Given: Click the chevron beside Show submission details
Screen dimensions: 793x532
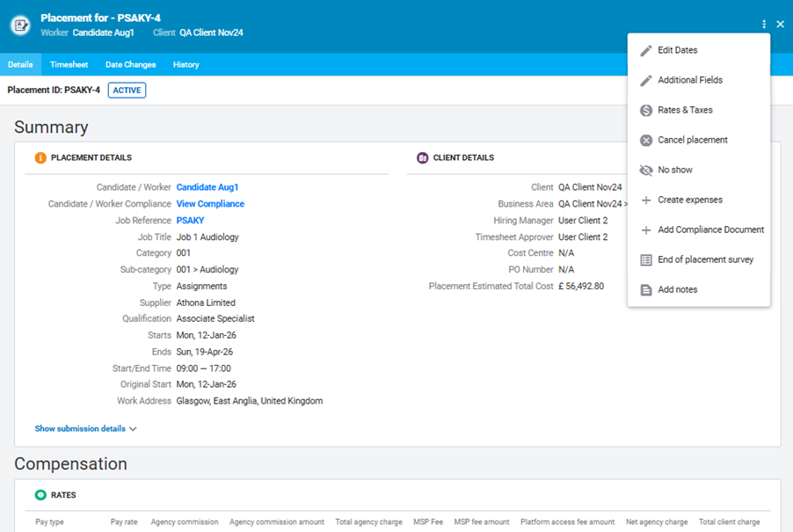Looking at the screenshot, I should pos(133,429).
